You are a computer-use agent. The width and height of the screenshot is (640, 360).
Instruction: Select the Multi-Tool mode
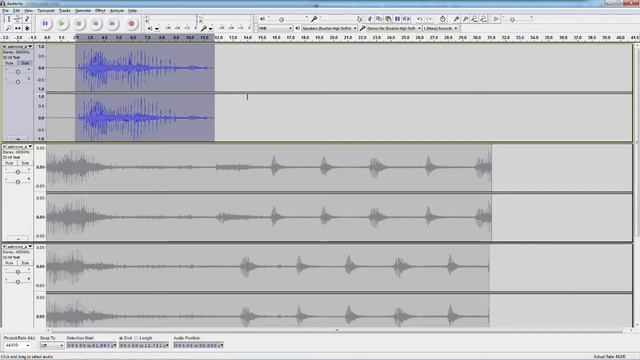(27, 28)
